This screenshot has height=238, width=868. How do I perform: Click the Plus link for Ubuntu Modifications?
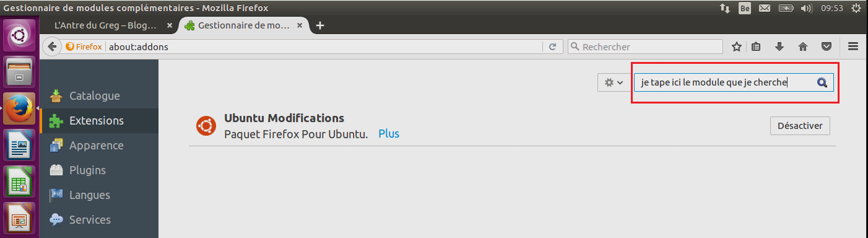pyautogui.click(x=389, y=133)
